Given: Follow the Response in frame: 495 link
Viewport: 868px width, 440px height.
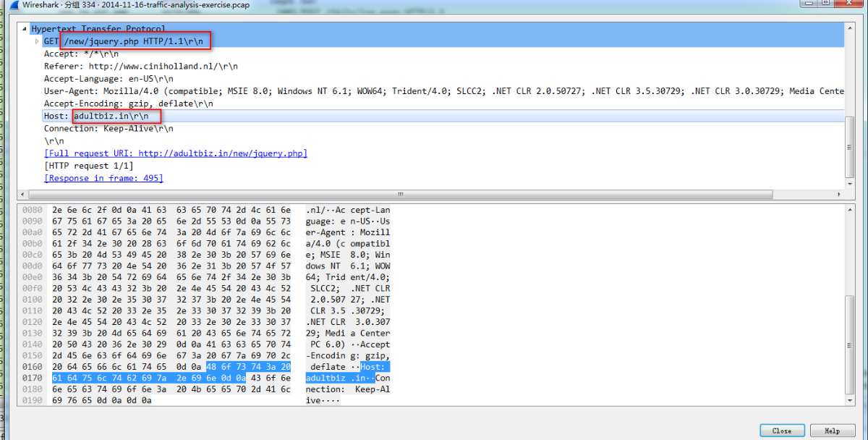Looking at the screenshot, I should point(103,178).
